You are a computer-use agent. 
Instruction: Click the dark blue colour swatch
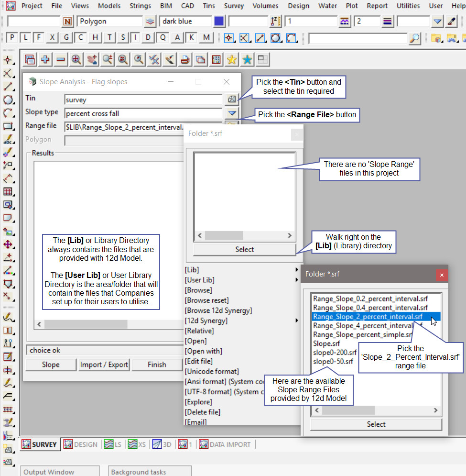tap(219, 22)
